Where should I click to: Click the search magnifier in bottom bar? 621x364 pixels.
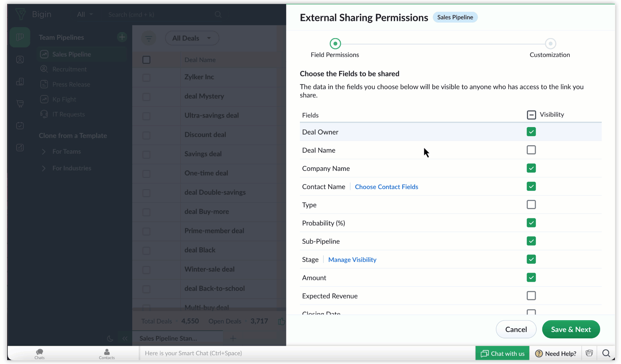click(606, 353)
